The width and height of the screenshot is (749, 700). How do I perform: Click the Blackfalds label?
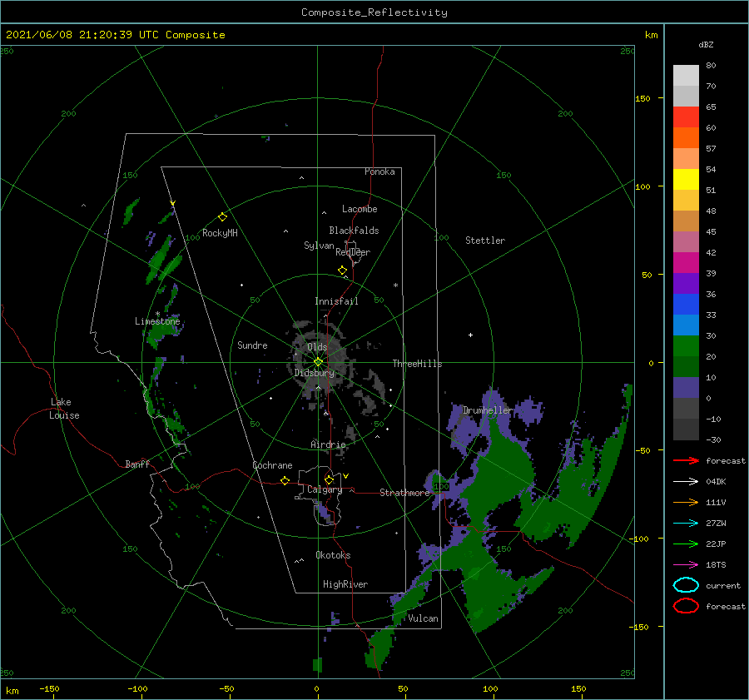coord(354,231)
